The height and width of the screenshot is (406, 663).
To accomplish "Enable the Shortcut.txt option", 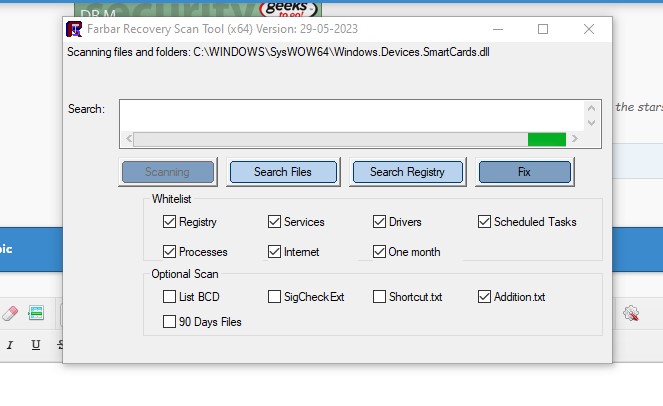I will (379, 296).
